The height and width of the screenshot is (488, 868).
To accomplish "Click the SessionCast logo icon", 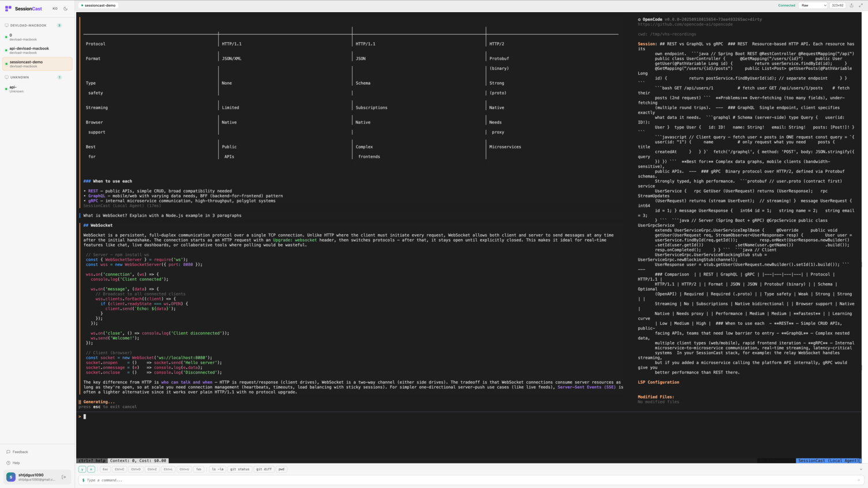I will coord(8,9).
